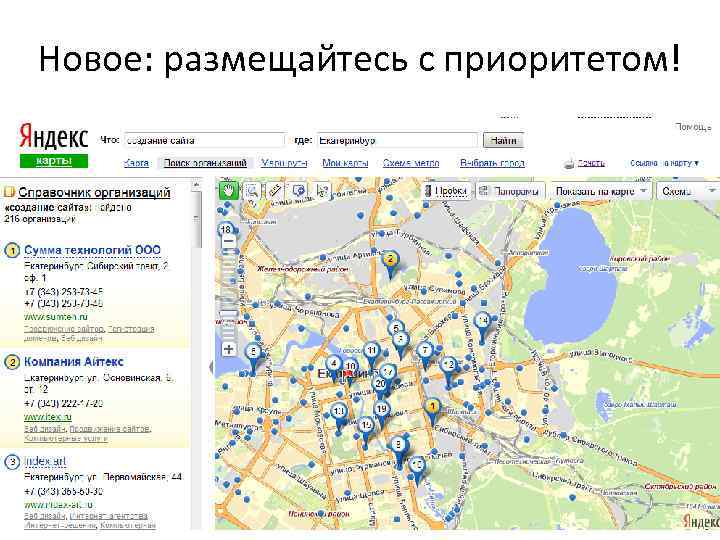
Task: Go to the Мои карты tab
Action: point(345,163)
